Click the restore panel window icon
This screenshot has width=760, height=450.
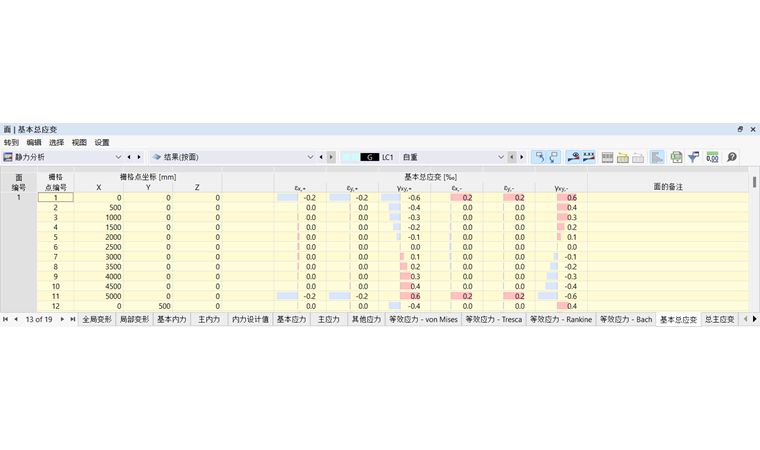pos(740,129)
